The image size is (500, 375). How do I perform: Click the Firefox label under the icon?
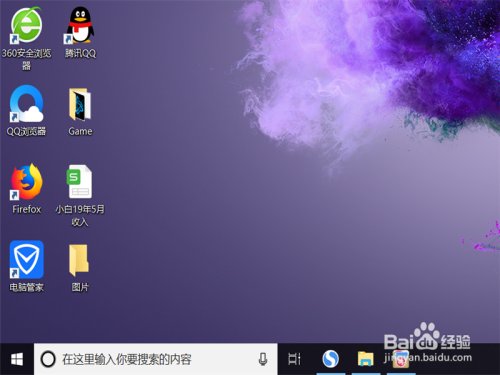tap(27, 209)
